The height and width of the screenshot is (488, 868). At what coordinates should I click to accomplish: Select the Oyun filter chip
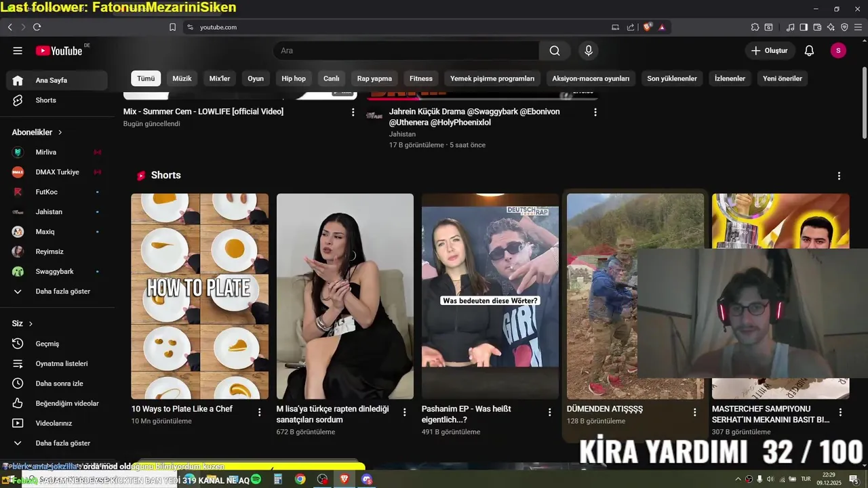(256, 79)
